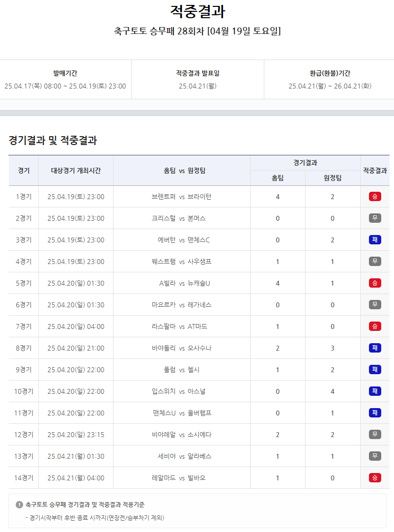Click the 적중결과 발표일 date 25.04.21(월)
The height and width of the screenshot is (532, 394).
[x=197, y=86]
